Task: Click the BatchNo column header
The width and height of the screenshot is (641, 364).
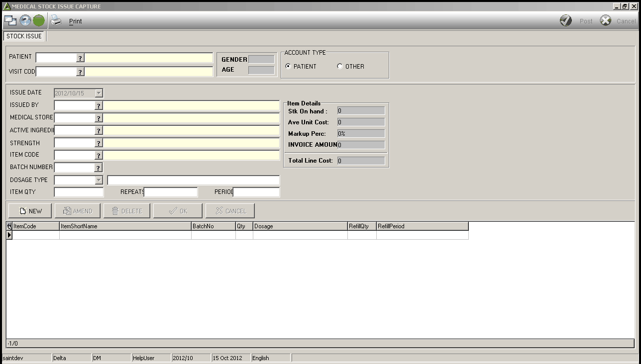Action: click(x=214, y=226)
